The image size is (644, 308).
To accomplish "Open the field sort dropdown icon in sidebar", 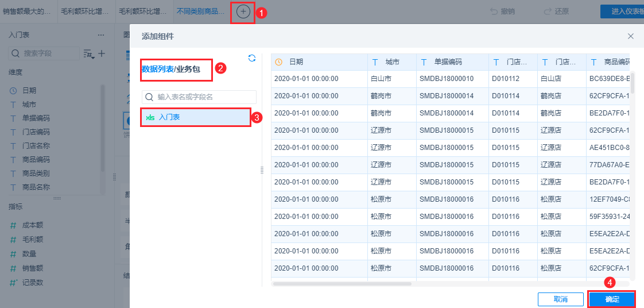I will pyautogui.click(x=88, y=54).
